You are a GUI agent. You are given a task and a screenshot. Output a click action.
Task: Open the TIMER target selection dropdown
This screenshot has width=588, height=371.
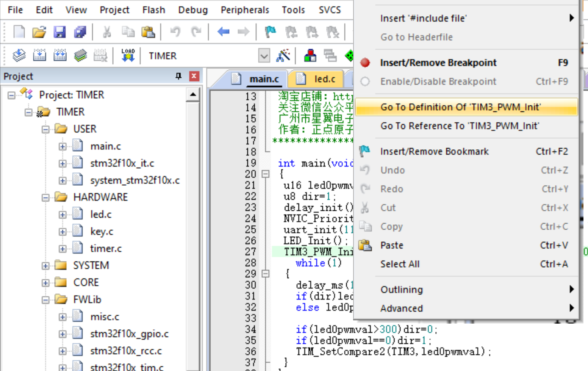[264, 55]
